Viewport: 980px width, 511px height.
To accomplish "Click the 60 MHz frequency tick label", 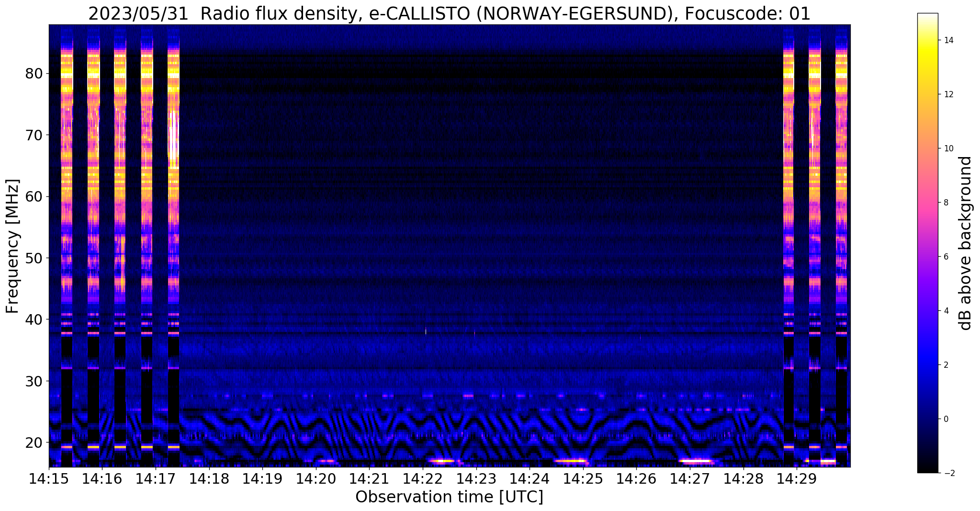I will 34,196.
